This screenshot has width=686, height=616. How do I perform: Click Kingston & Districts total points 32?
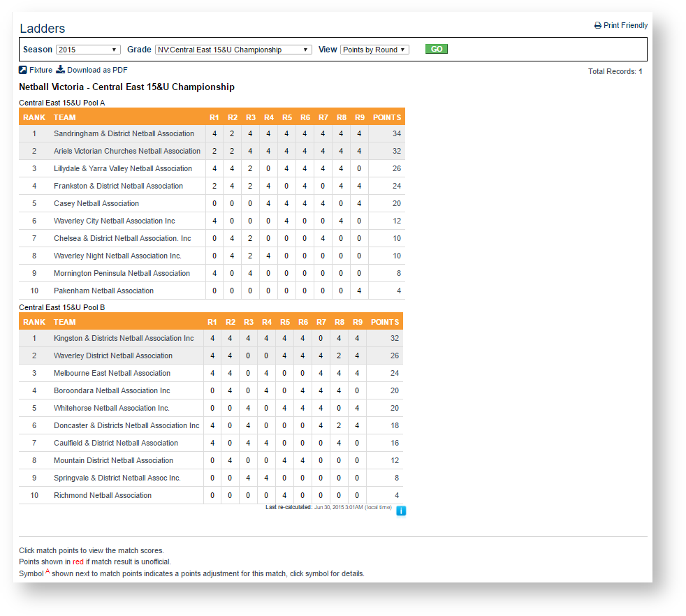(394, 338)
